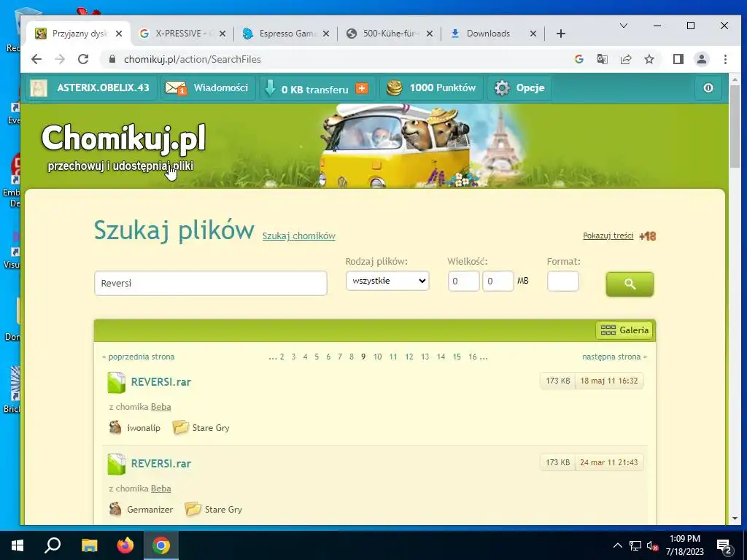The height and width of the screenshot is (560, 747).
Task: Close the Downloads tab
Action: tap(533, 34)
